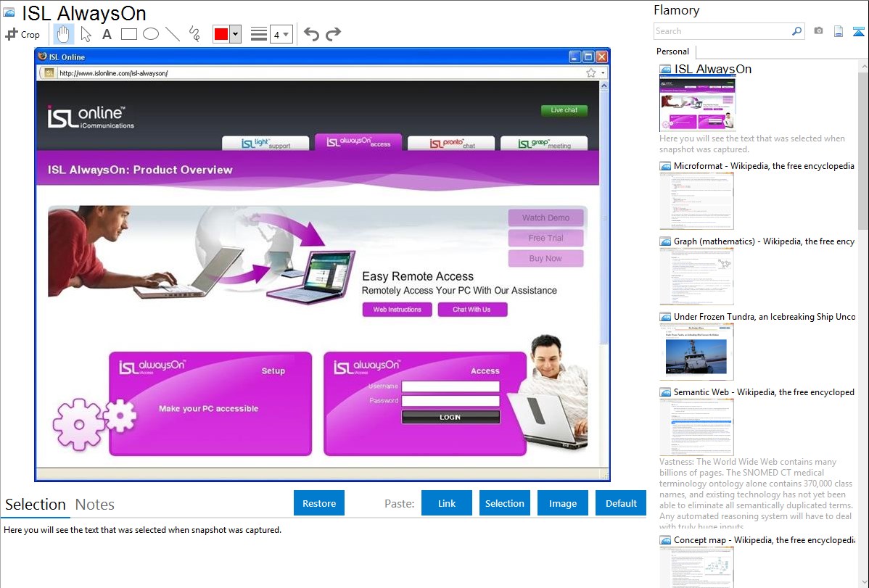Click the Chat With Us button
869x588 pixels.
471,310
